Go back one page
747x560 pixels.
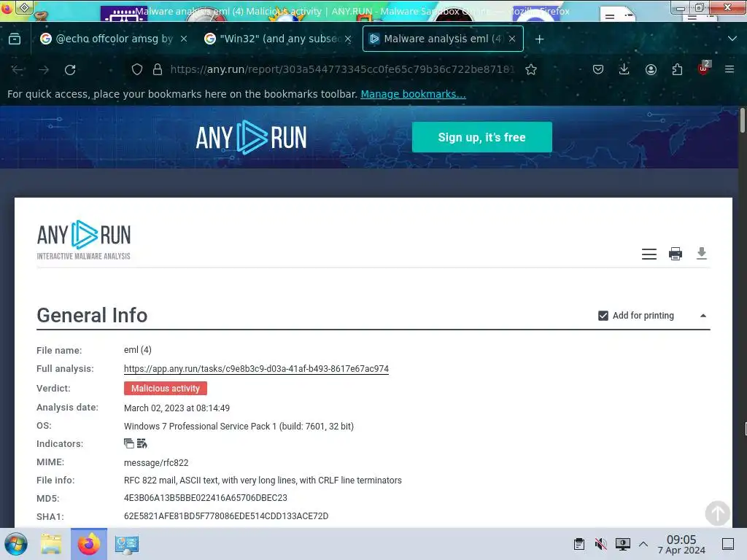point(18,69)
